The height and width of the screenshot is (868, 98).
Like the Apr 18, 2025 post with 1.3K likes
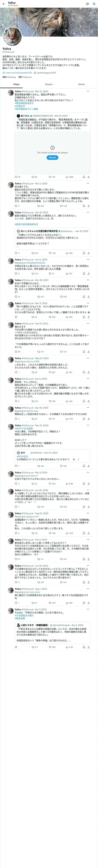click(52, 253)
